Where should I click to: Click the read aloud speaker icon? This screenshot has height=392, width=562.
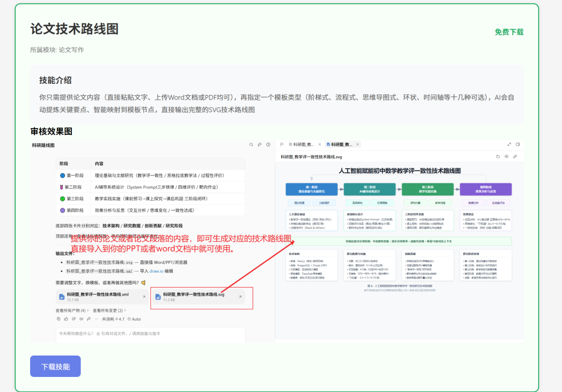(x=81, y=319)
